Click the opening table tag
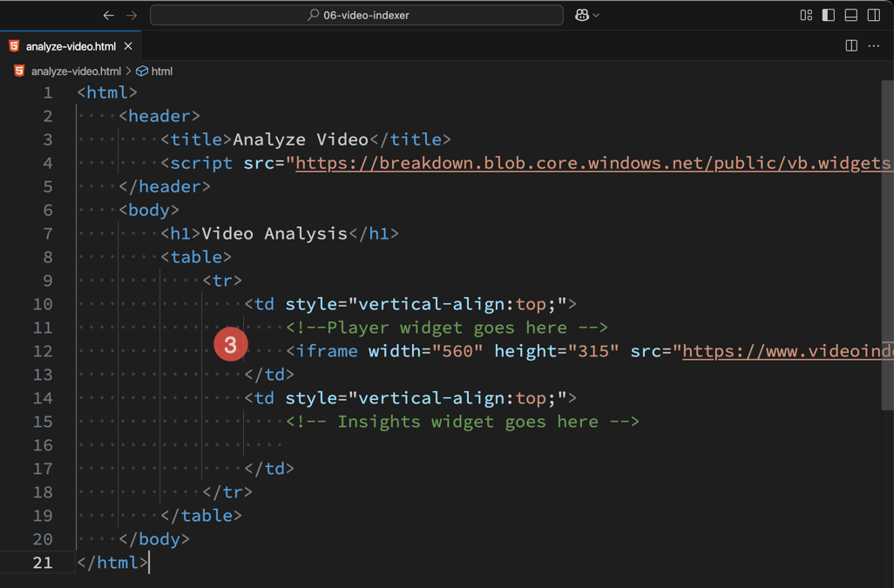Screen dimensions: 894x588 tap(195, 257)
